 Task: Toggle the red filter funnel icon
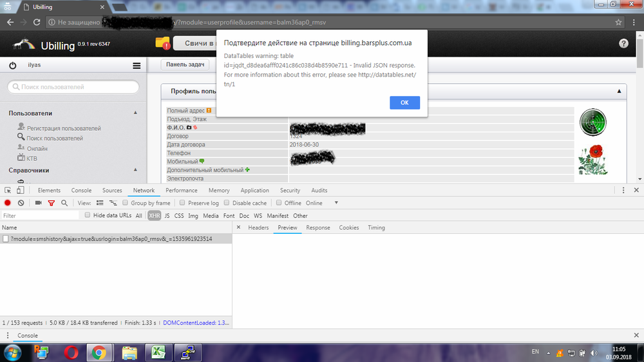pos(51,203)
